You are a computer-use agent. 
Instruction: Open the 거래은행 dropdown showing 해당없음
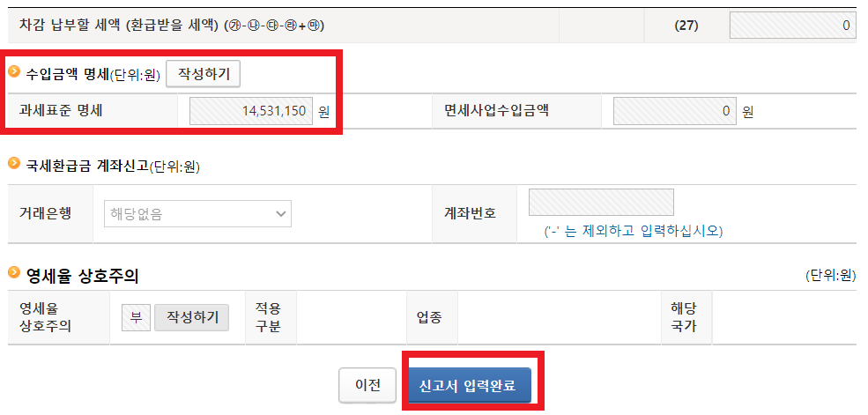197,213
